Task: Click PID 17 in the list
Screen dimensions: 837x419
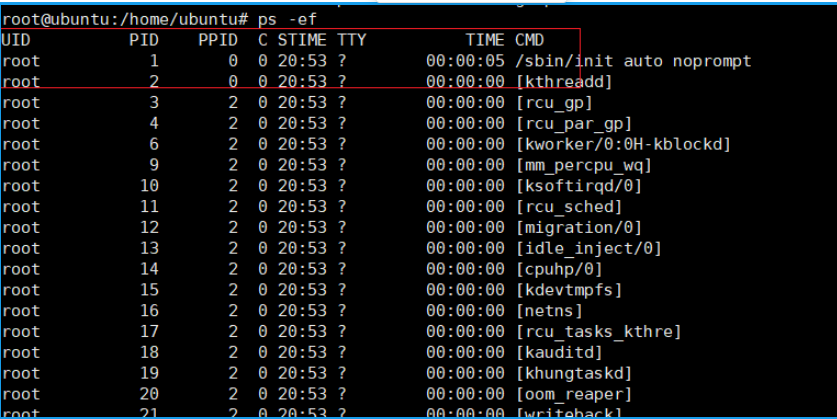Action: (x=149, y=331)
